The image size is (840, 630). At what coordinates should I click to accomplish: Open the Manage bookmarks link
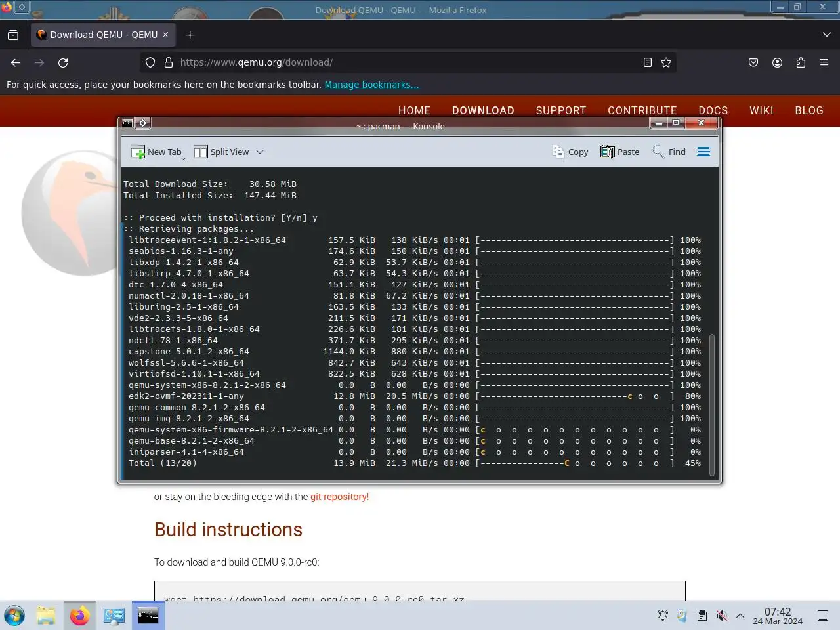[x=371, y=85]
